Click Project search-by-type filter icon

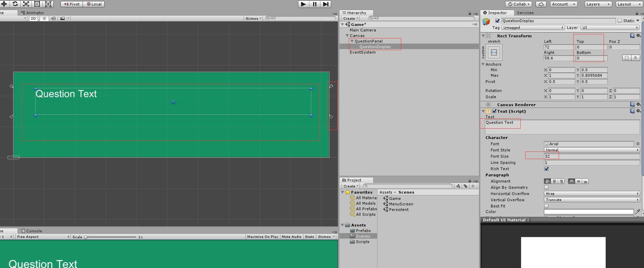click(458, 186)
